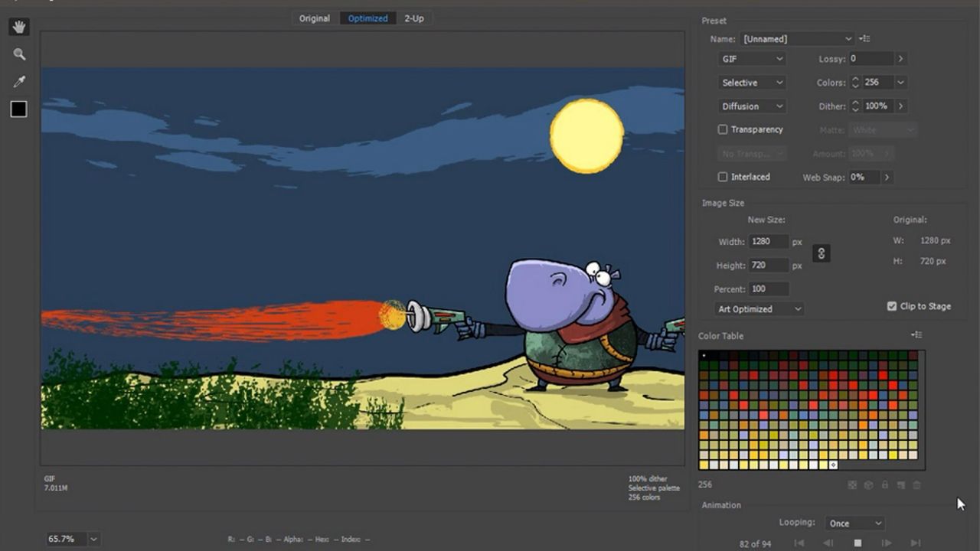Viewport: 980px width, 551px height.
Task: Open the Color Table panel menu
Action: click(x=916, y=334)
